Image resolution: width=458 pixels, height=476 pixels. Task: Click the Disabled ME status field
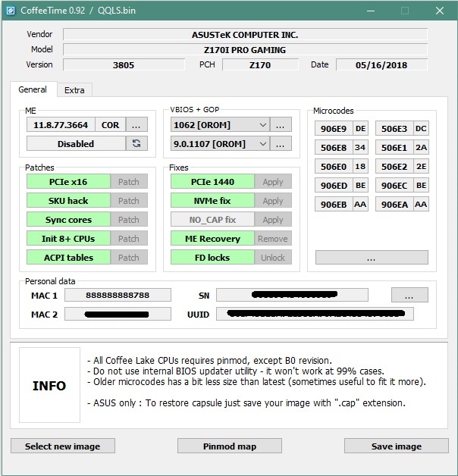tap(76, 143)
